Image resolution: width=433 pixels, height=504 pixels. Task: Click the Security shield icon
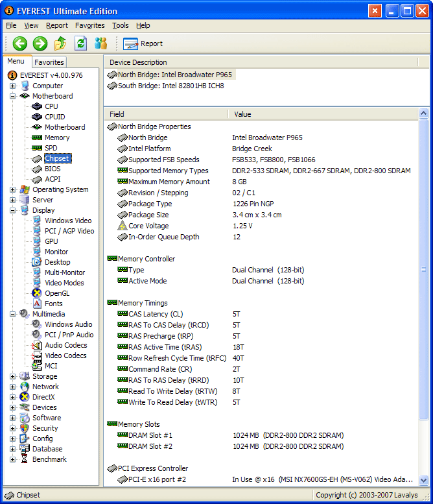click(x=25, y=428)
